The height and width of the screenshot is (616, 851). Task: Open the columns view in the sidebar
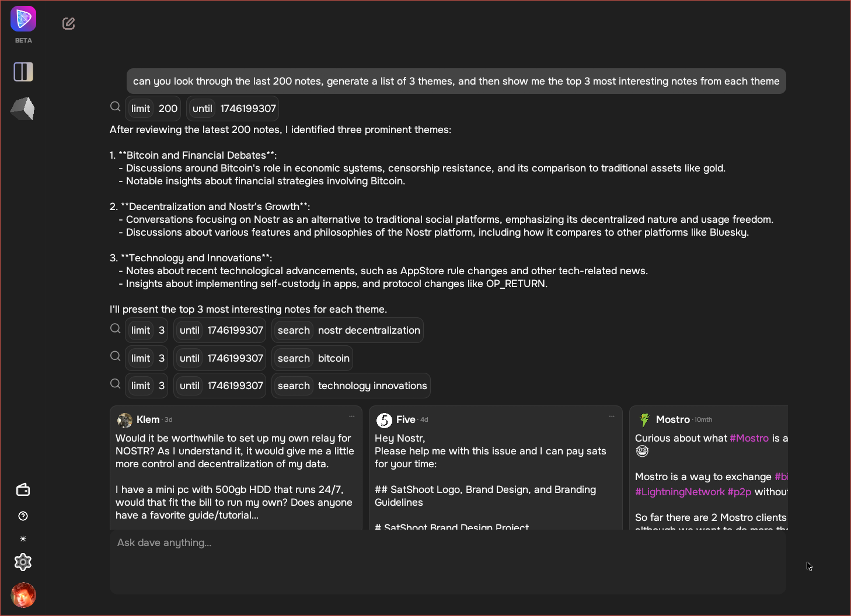click(x=23, y=72)
